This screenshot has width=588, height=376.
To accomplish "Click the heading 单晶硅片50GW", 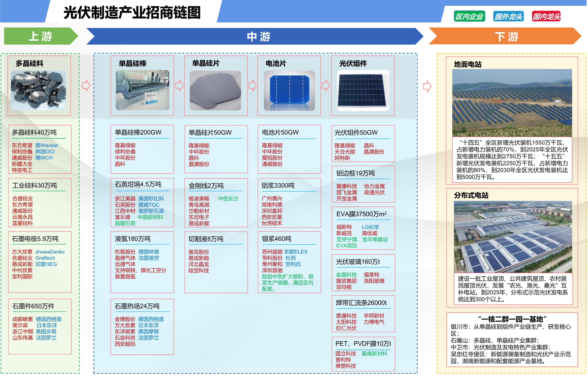I will [x=210, y=133].
